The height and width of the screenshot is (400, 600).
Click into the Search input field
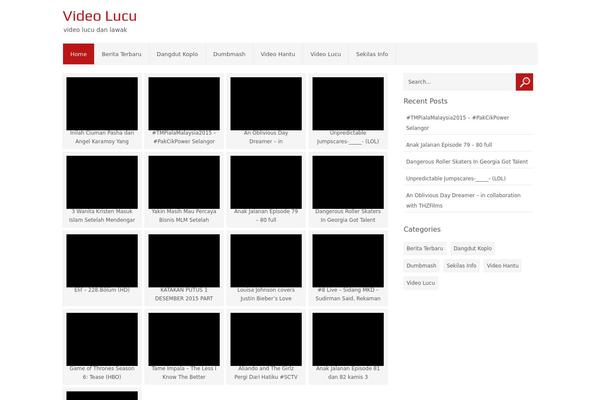point(459,82)
